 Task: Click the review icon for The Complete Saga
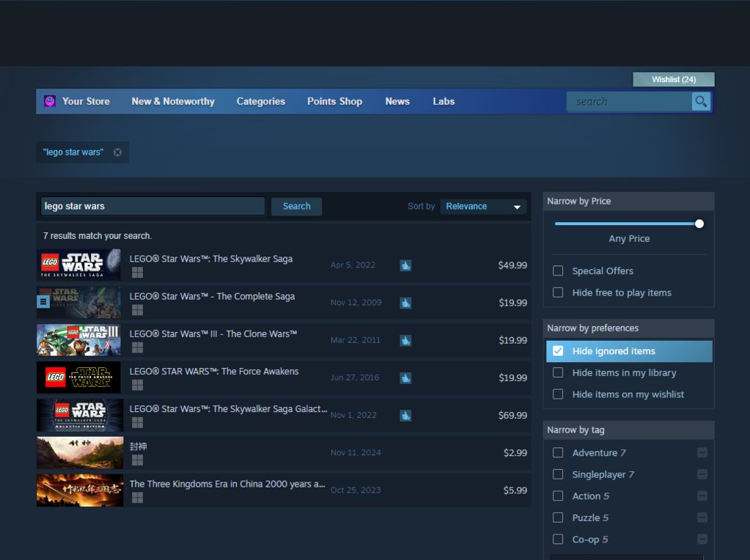pyautogui.click(x=405, y=303)
